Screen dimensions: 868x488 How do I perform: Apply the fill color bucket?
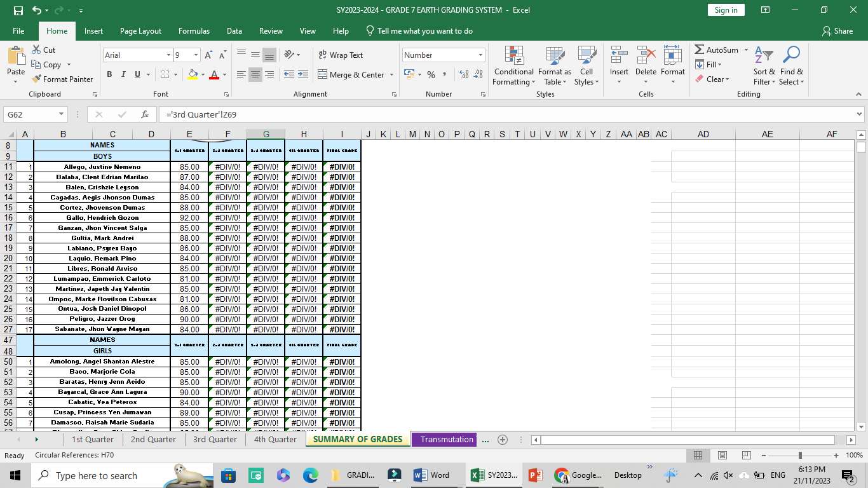point(193,74)
